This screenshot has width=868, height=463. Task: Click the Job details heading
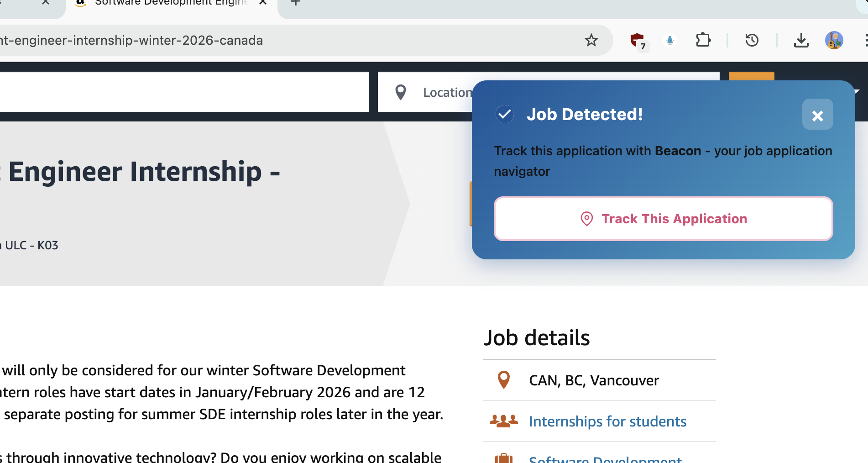tap(537, 338)
